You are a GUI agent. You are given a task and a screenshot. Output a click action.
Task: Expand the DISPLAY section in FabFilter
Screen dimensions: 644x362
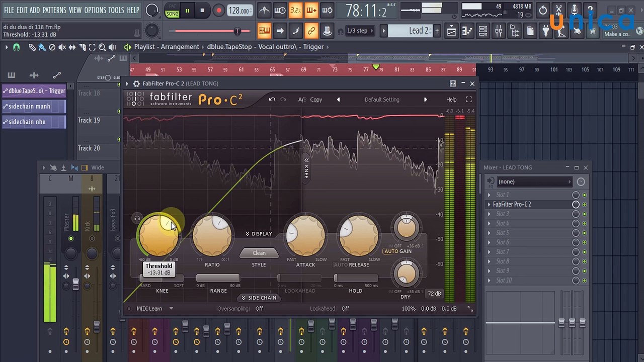click(259, 234)
